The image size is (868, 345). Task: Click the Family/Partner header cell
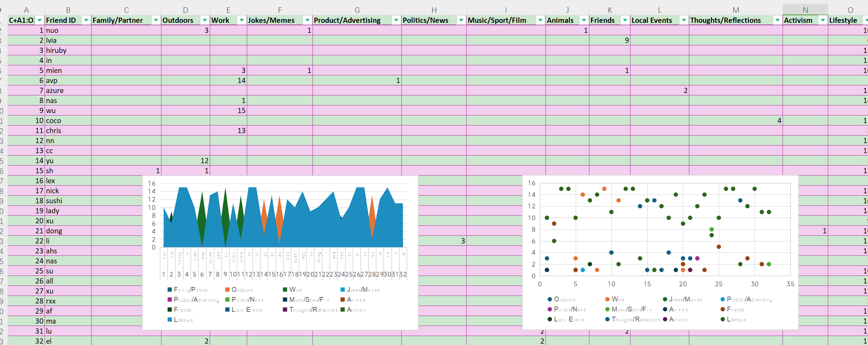(x=118, y=20)
